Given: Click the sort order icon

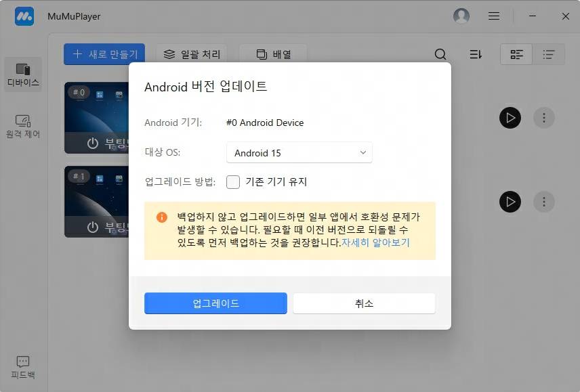Looking at the screenshot, I should pos(476,54).
